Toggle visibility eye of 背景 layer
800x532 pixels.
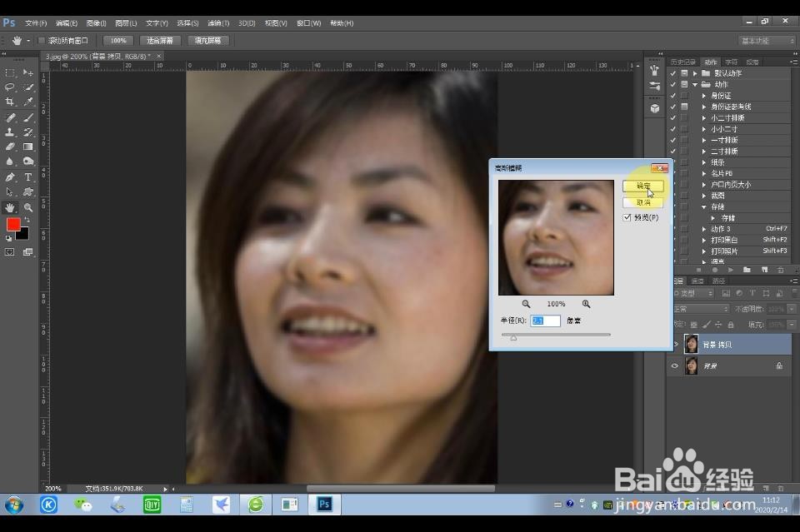click(674, 365)
